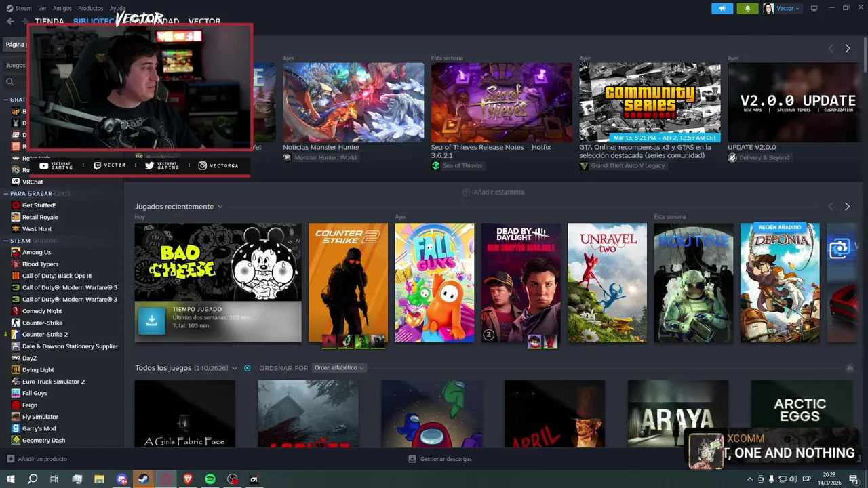The height and width of the screenshot is (488, 868).
Task: Open Windows Start menu
Action: click(11, 479)
